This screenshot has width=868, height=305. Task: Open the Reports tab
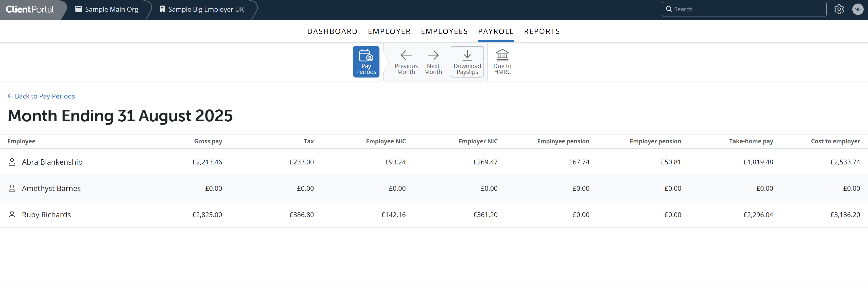point(542,31)
